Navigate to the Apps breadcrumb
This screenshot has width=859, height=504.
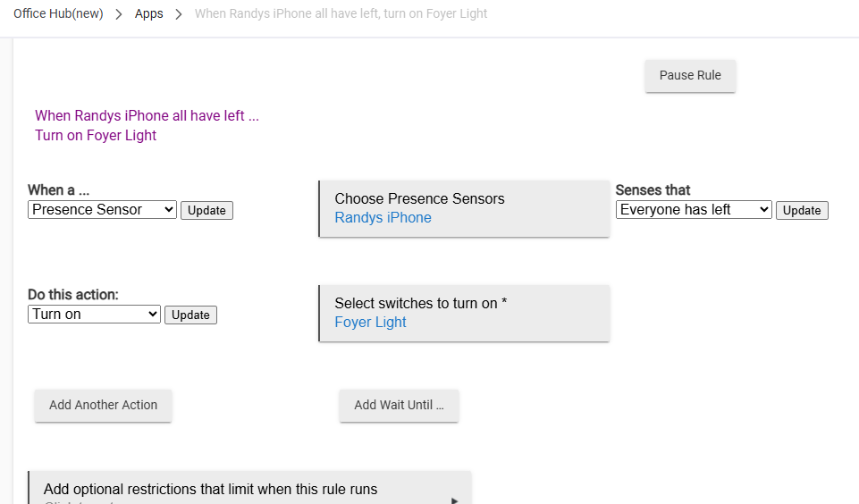(x=148, y=14)
